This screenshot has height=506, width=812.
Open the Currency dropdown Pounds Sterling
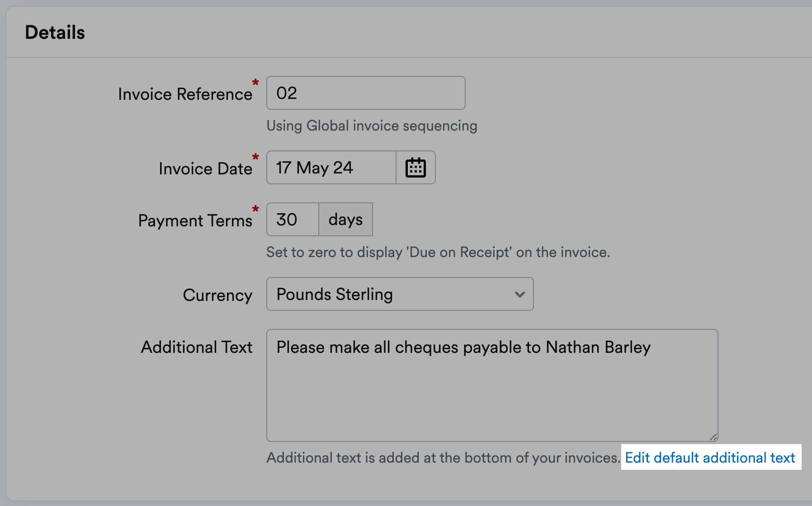400,294
